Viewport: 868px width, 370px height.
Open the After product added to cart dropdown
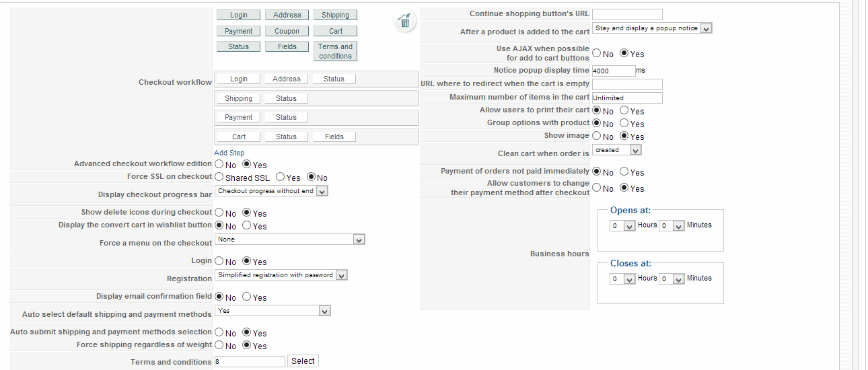tap(652, 28)
